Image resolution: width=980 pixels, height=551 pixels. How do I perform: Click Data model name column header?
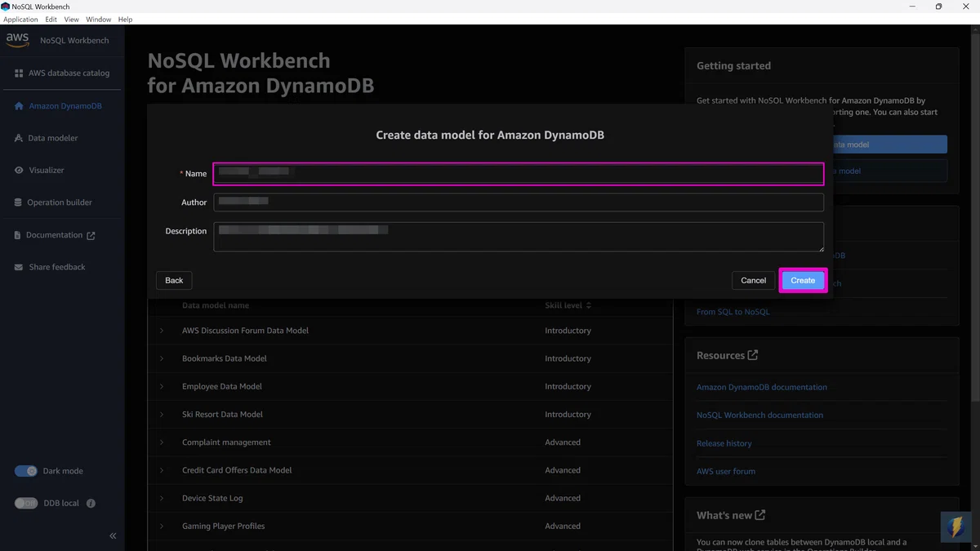click(216, 305)
